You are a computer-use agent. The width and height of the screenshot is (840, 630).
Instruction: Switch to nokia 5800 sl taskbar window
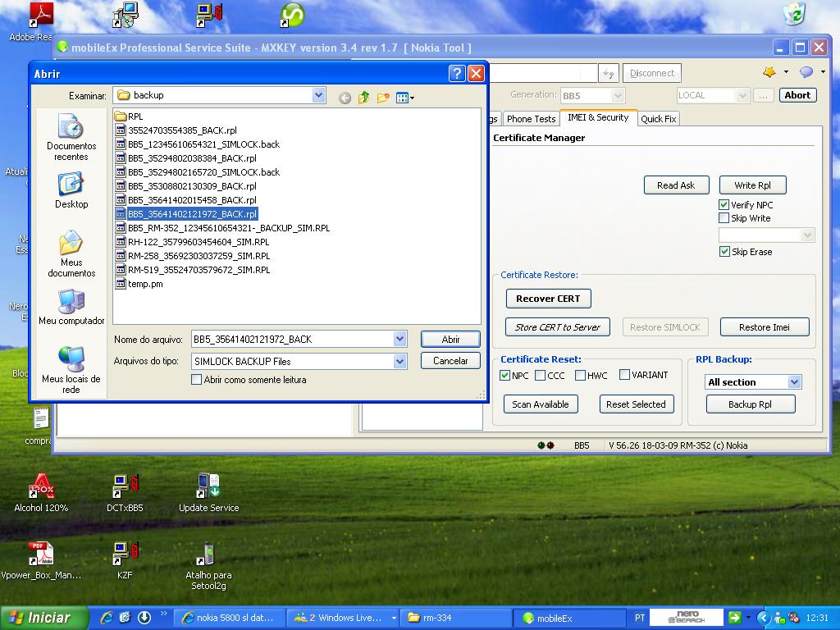pos(231,618)
